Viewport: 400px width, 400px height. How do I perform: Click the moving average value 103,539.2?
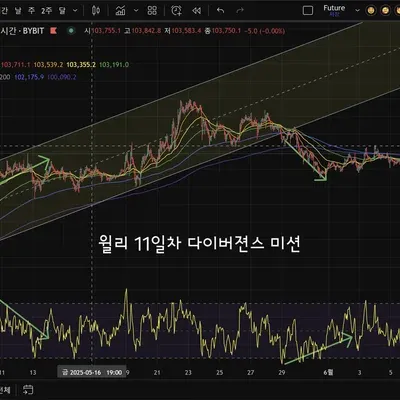click(x=48, y=65)
